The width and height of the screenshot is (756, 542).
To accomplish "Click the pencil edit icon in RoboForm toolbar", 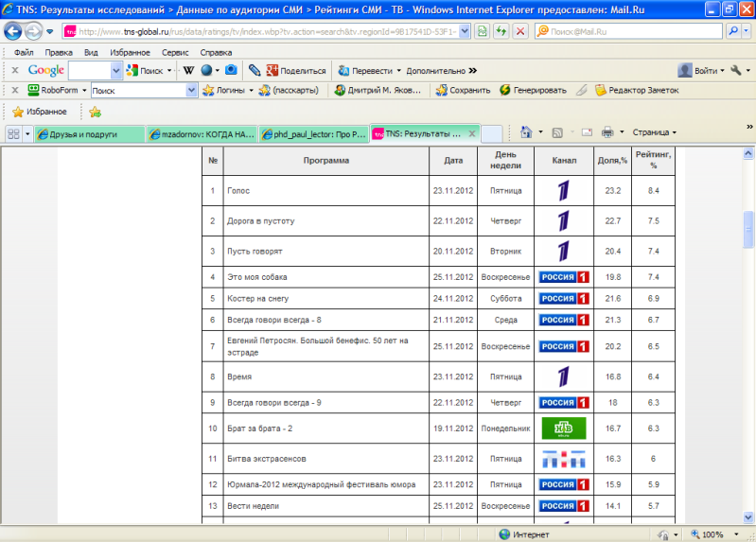I will [582, 90].
